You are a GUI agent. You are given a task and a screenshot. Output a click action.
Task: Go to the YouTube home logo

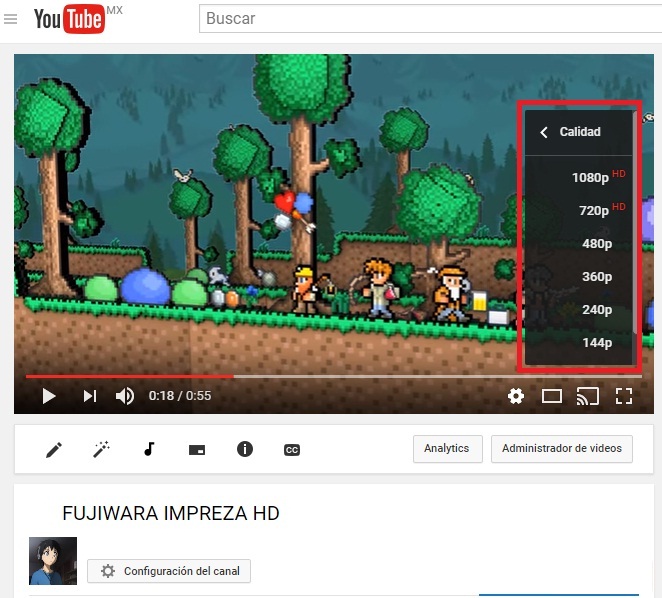(x=69, y=19)
